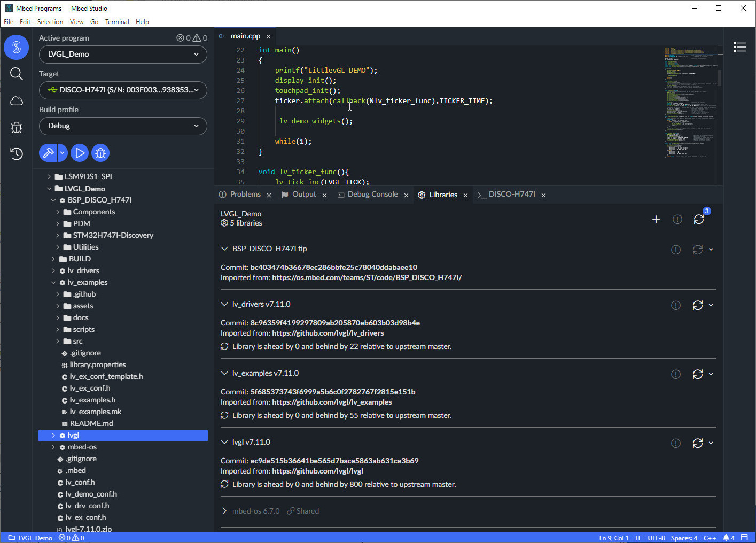The width and height of the screenshot is (756, 543).
Task: Open the BSP_DISCO_H747I os.mbed.com link
Action: click(x=367, y=277)
